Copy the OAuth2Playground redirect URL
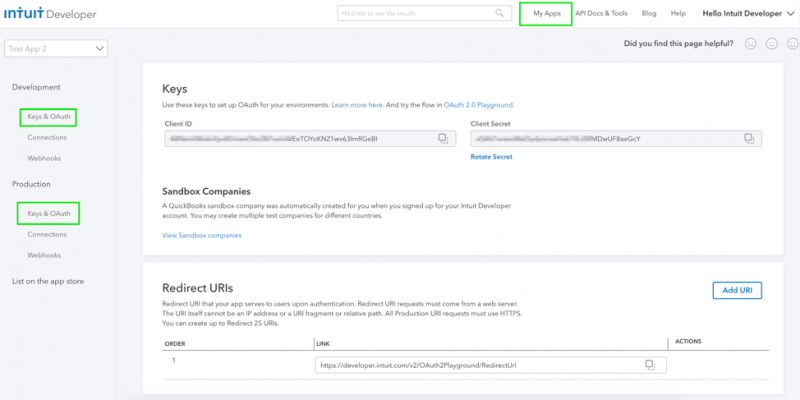The height and width of the screenshot is (400, 800). point(649,365)
